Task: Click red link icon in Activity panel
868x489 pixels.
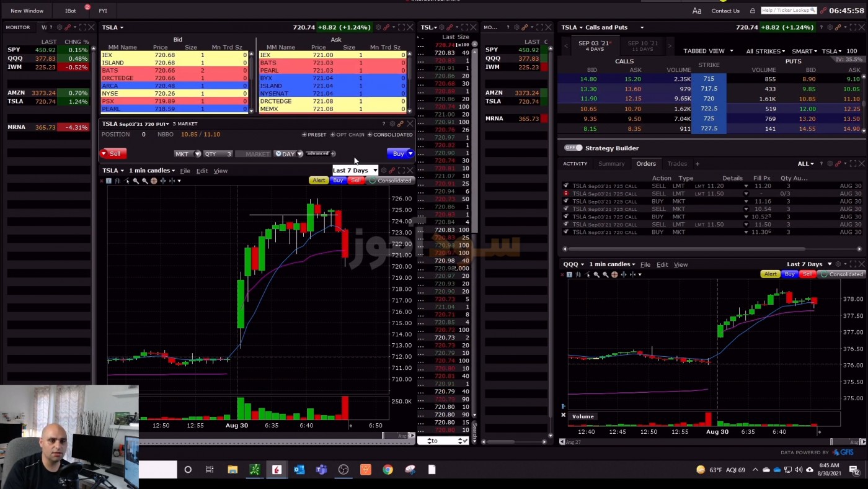Action: (x=838, y=164)
